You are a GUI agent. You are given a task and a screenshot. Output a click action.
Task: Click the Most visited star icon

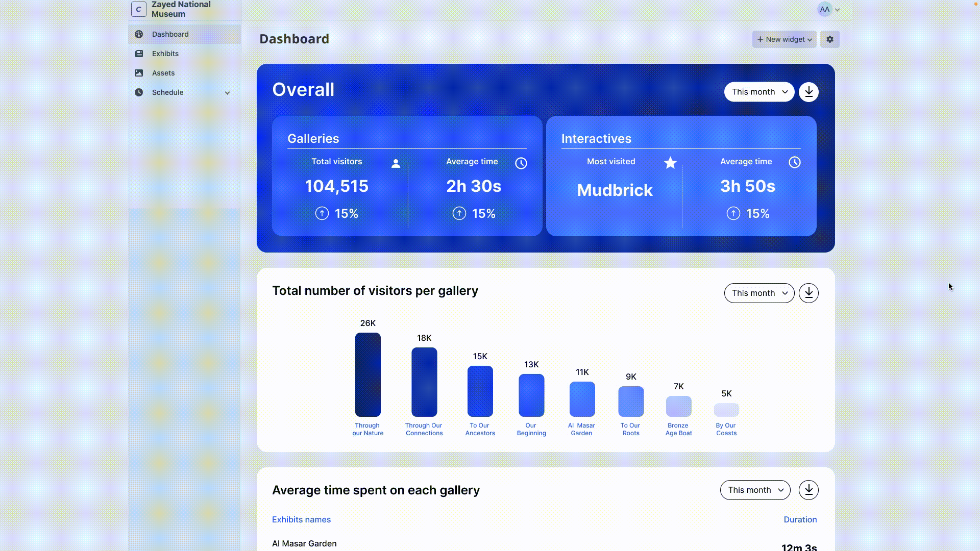click(670, 163)
